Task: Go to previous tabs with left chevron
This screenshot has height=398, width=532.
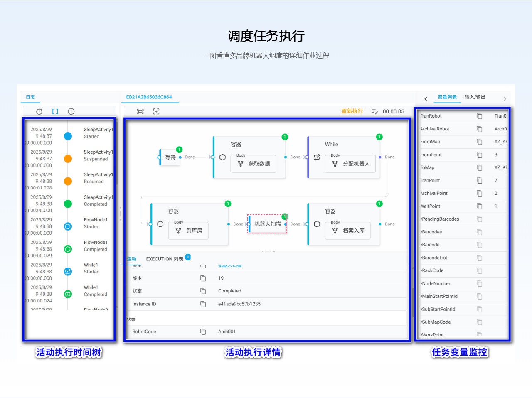Action: [426, 99]
